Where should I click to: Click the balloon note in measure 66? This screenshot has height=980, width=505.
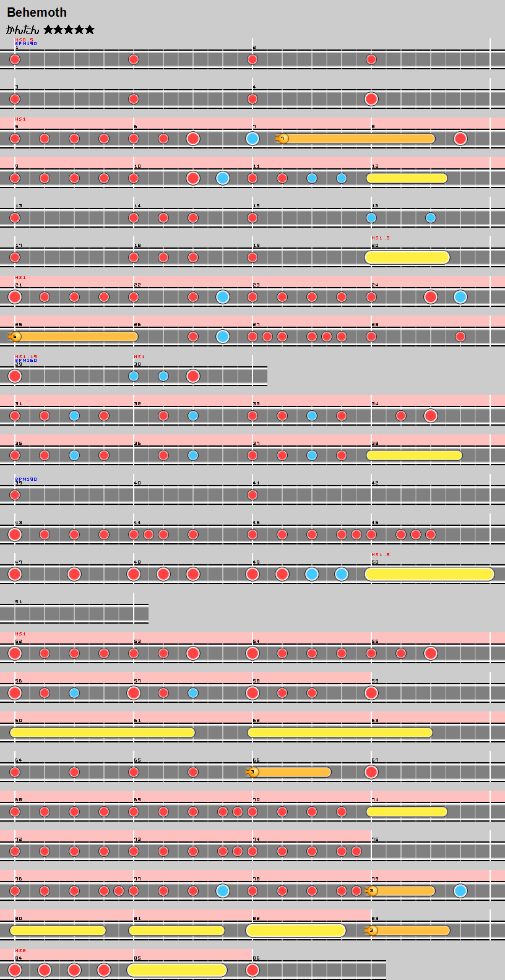(x=252, y=772)
